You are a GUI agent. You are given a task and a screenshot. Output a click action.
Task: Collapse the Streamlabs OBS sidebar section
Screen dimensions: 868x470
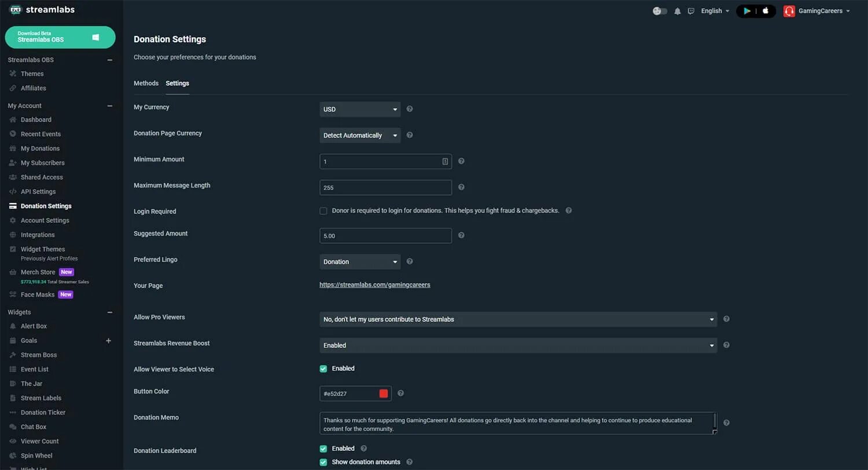tap(110, 60)
